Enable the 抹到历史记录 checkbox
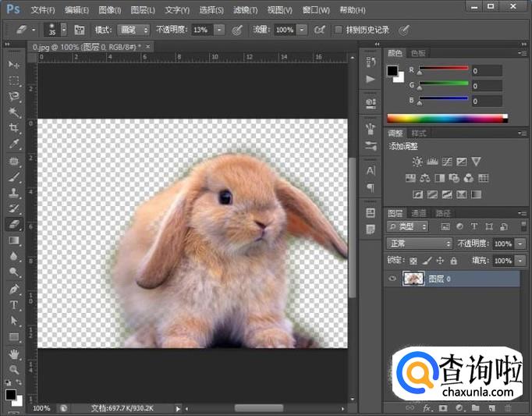532x416 pixels. (339, 30)
